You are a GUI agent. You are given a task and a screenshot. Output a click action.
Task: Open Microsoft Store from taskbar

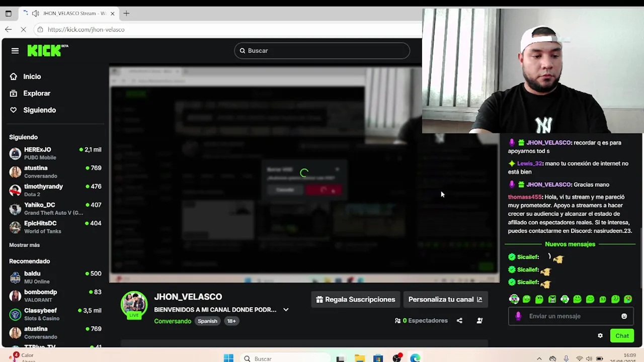378,358
